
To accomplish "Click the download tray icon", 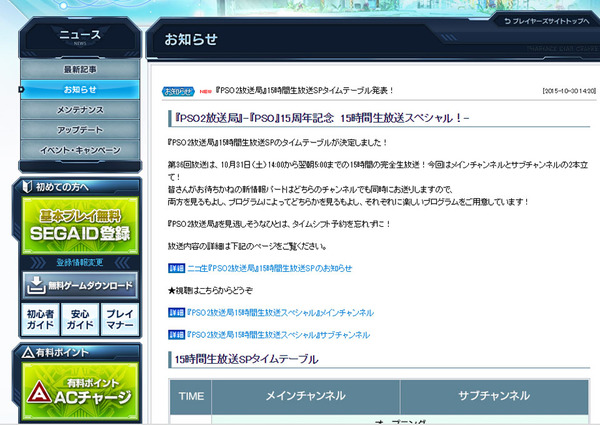I will [36, 285].
